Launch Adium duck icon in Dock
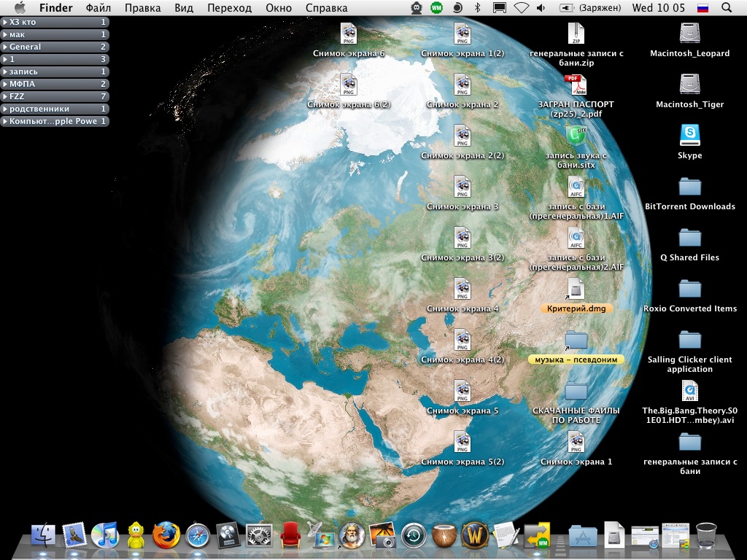The width and height of the screenshot is (747, 560). pyautogui.click(x=136, y=534)
